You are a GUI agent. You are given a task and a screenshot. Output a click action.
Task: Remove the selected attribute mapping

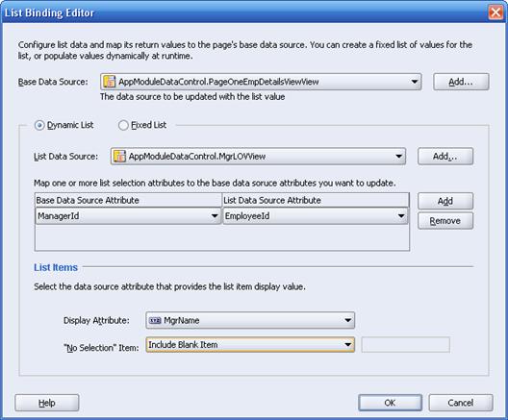tap(445, 221)
